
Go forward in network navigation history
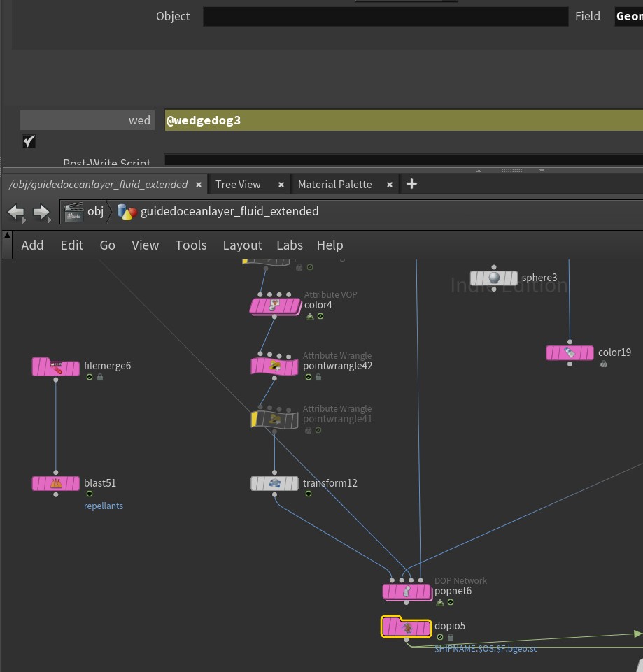41,212
